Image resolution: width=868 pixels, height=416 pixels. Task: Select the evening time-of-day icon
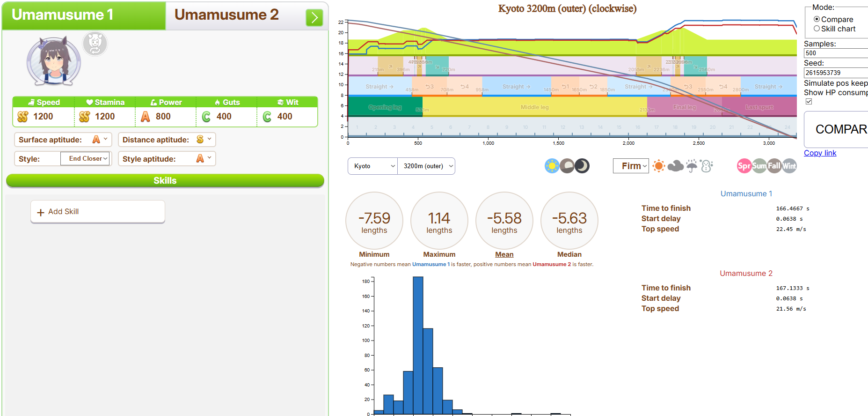click(x=567, y=166)
